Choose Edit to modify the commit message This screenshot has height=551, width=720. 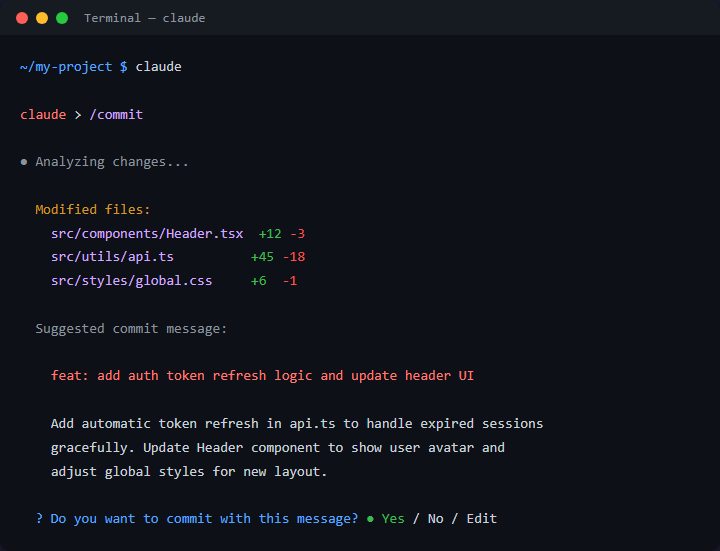(482, 518)
